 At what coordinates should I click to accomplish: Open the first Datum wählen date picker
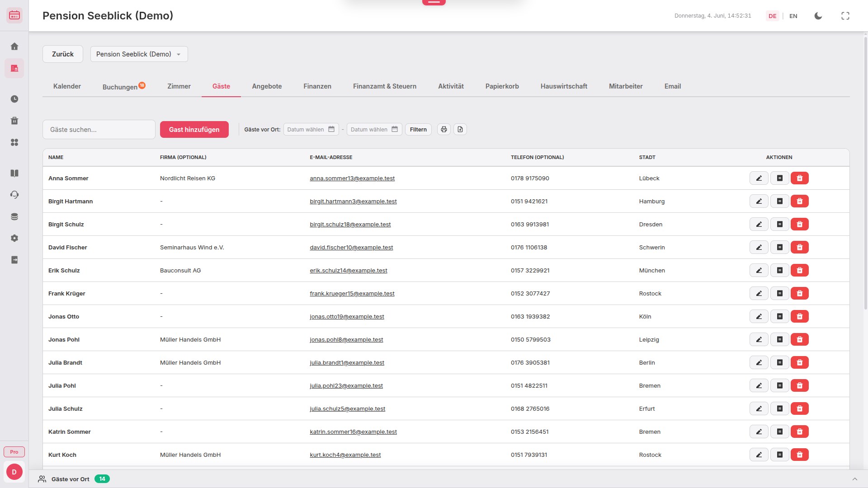311,130
